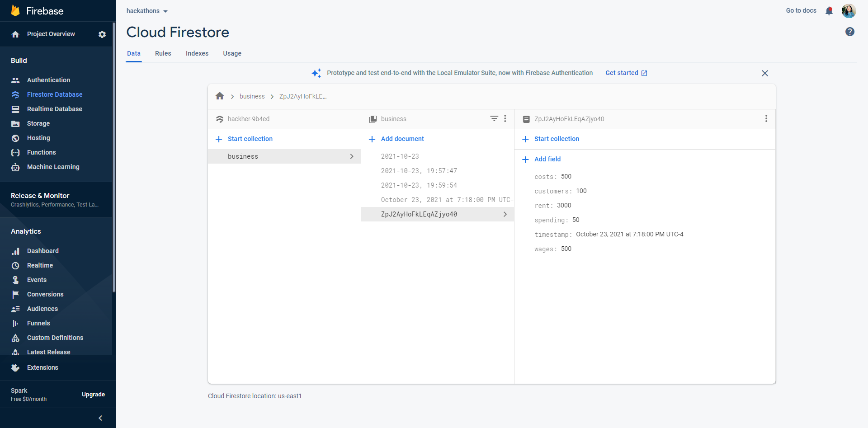The height and width of the screenshot is (428, 868).
Task: Open the help question mark icon
Action: pos(849,32)
